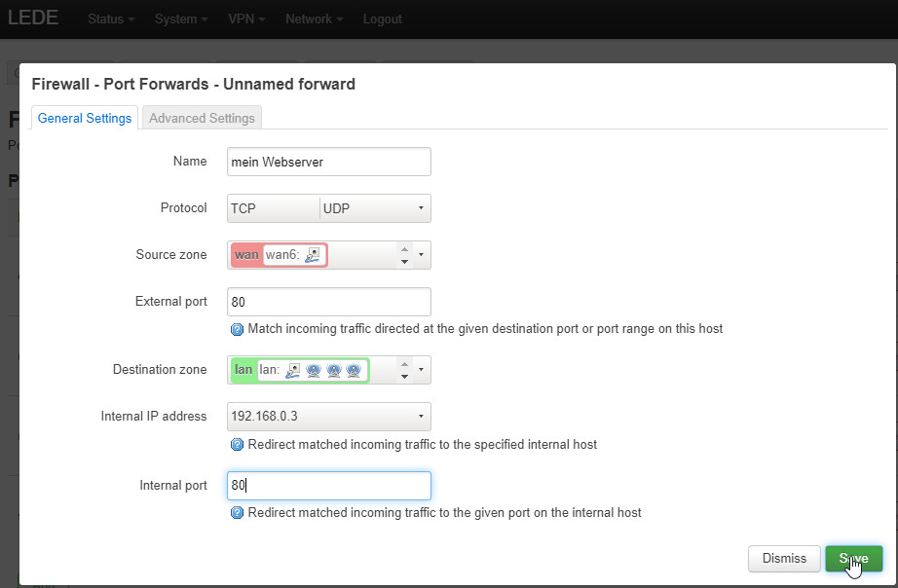Click the lan ethernet interface icon
898x588 pixels.
pyautogui.click(x=292, y=370)
